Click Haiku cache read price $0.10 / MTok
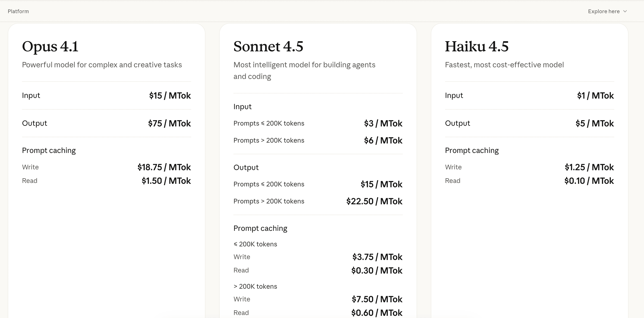 point(589,181)
